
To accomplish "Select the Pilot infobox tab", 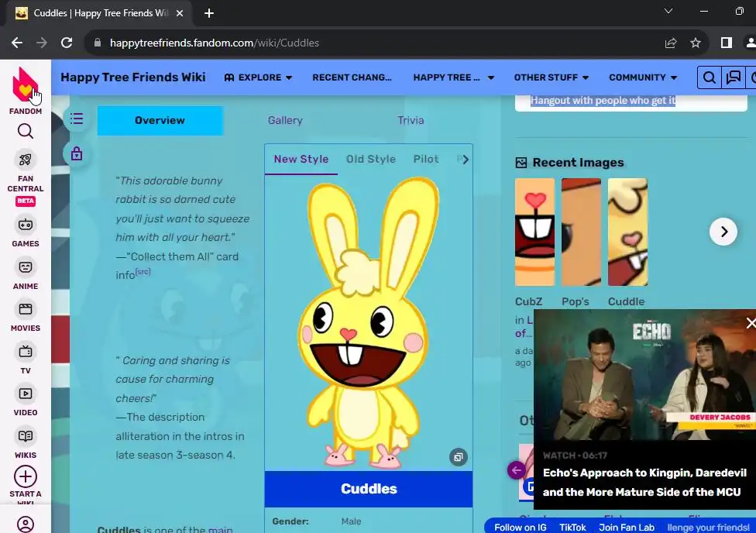I will point(426,159).
